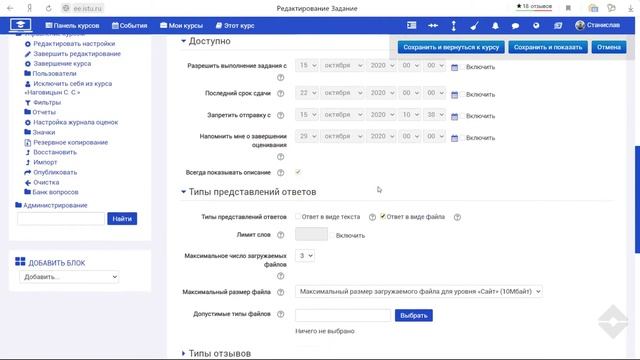The image size is (640, 360).
Task: Click browser bookmark icon
Action: pyautogui.click(x=568, y=8)
